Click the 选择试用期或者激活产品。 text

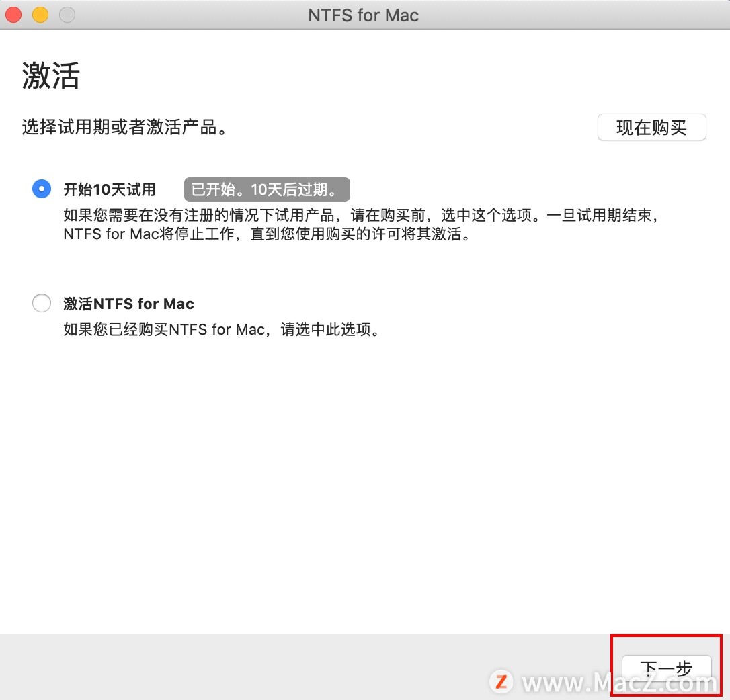point(124,127)
